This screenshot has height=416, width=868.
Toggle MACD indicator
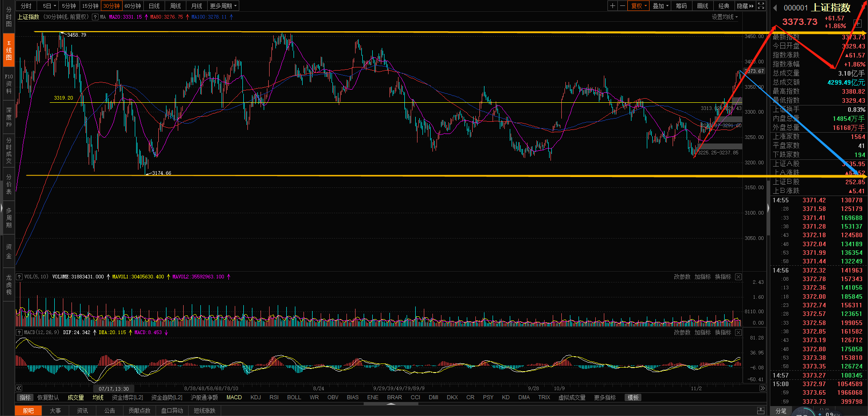pyautogui.click(x=234, y=397)
